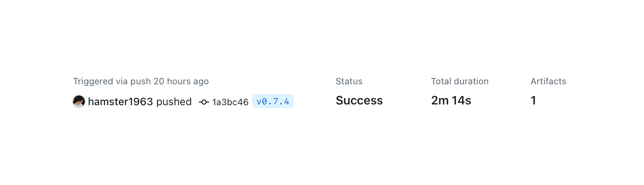Viewport: 644px width, 185px height.
Task: Click hamster1963's profile avatar
Action: (79, 101)
